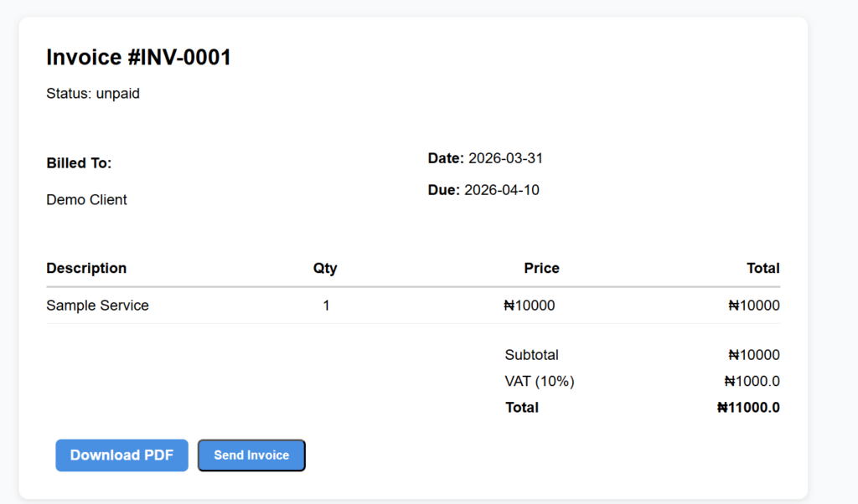This screenshot has height=504, width=858.
Task: Select the Sample Service row description
Action: click(97, 306)
